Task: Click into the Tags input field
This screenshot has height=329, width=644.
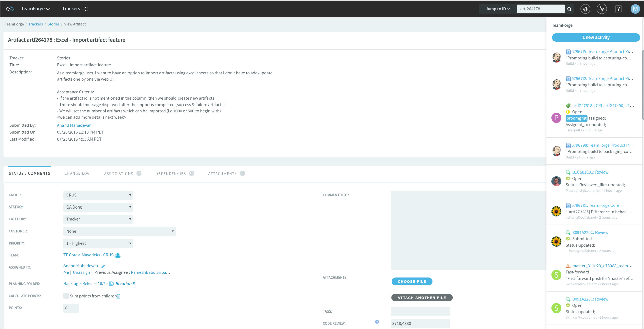Action: [x=420, y=311]
